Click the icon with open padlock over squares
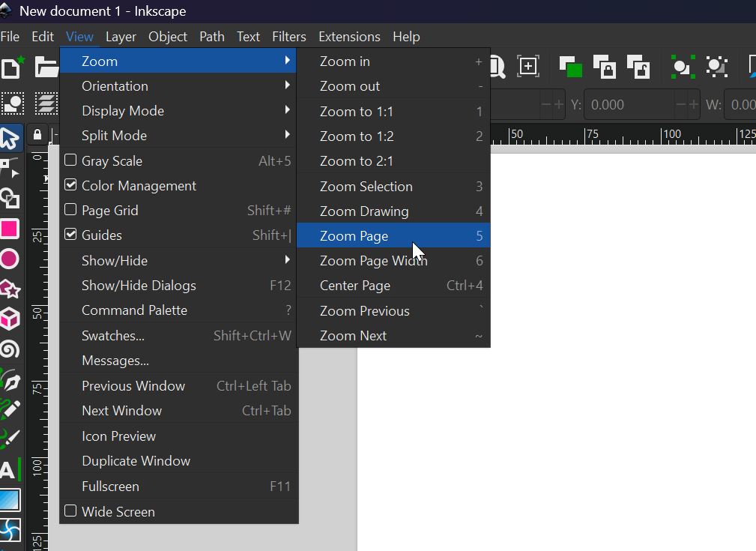This screenshot has width=756, height=551. click(638, 66)
